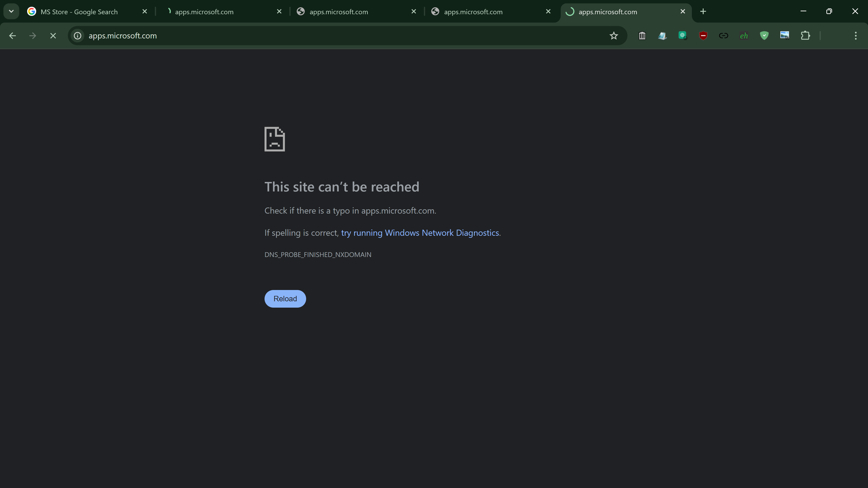Open the link shortener extension
The width and height of the screenshot is (868, 488).
(x=723, y=36)
